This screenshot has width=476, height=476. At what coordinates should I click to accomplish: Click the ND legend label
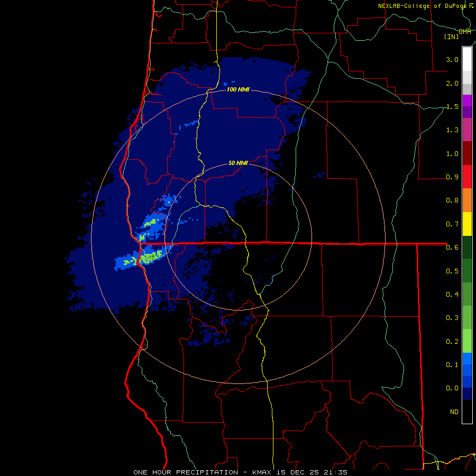(454, 412)
